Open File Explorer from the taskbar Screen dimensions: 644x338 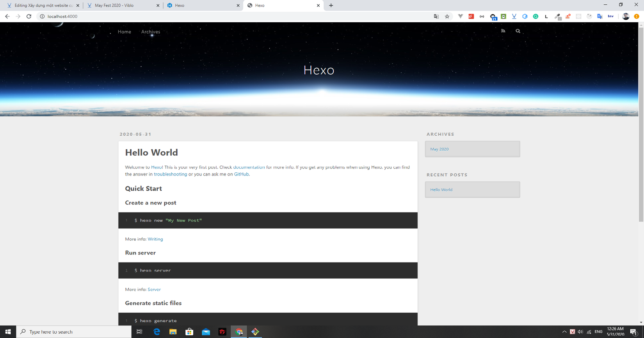(x=173, y=332)
